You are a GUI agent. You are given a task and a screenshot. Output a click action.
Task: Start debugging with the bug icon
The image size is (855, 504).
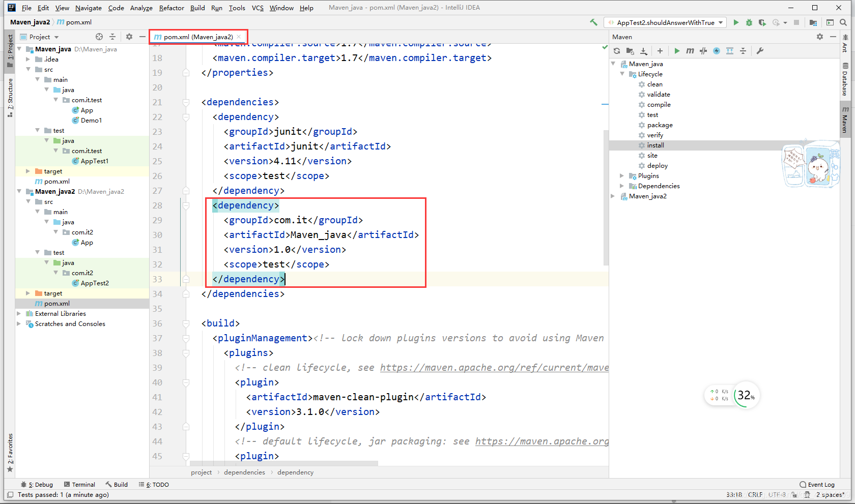point(749,22)
